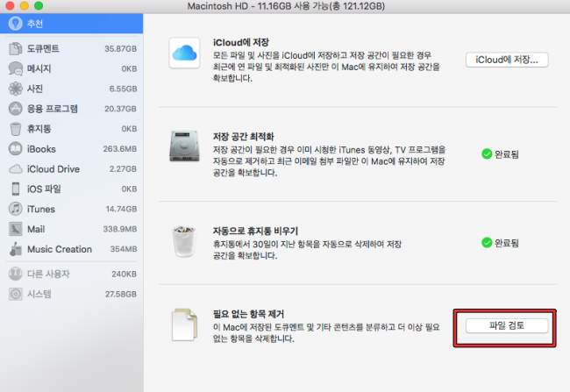Click the 자동으로 휴지통 비우기 heading

click(255, 231)
